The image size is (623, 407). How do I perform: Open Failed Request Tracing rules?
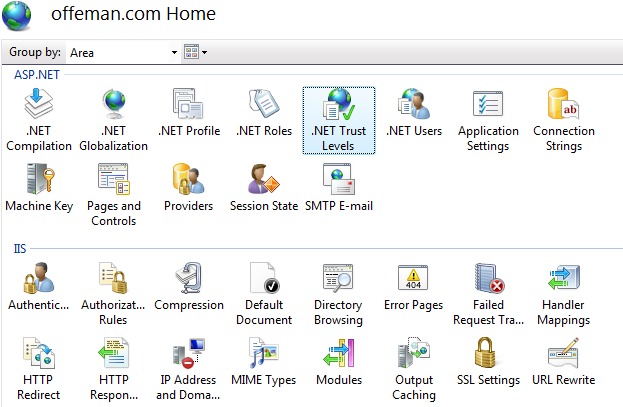pyautogui.click(x=488, y=294)
